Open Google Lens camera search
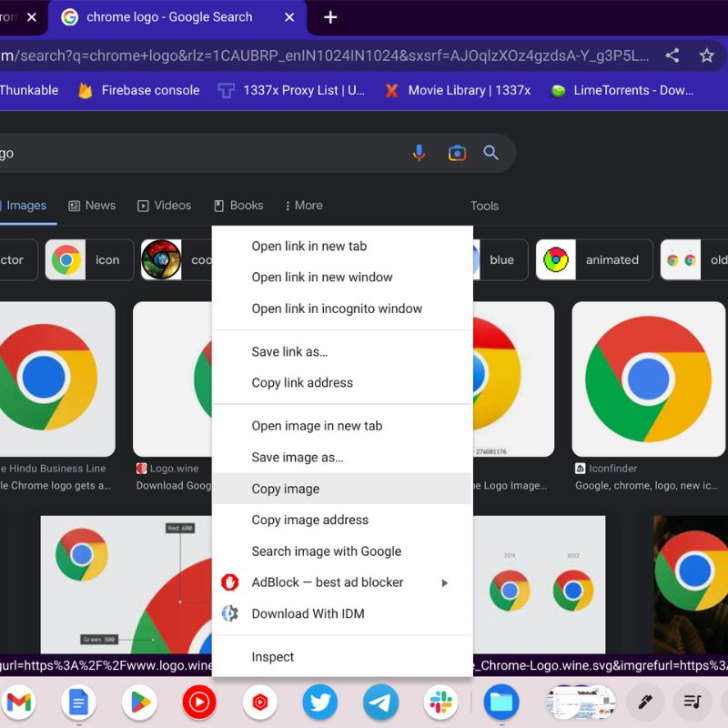Viewport: 728px width, 728px height. pyautogui.click(x=457, y=153)
